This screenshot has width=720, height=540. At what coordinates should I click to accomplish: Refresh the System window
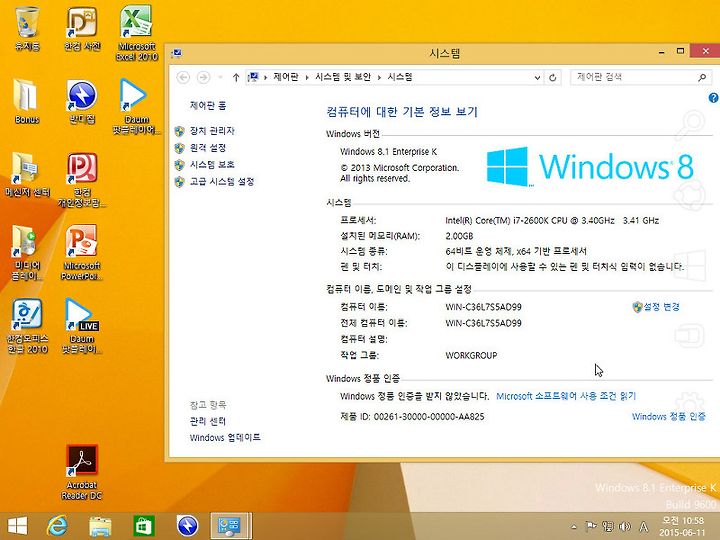click(x=553, y=78)
